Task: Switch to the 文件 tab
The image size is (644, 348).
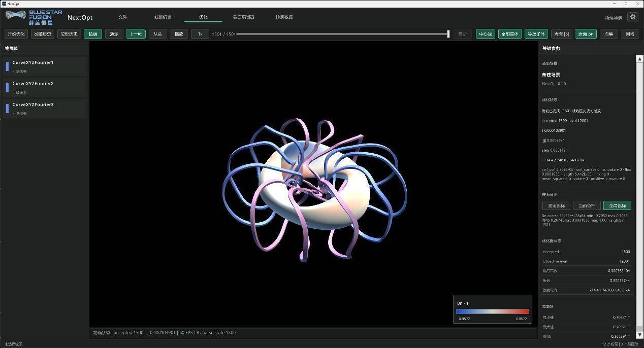Action: [123, 17]
